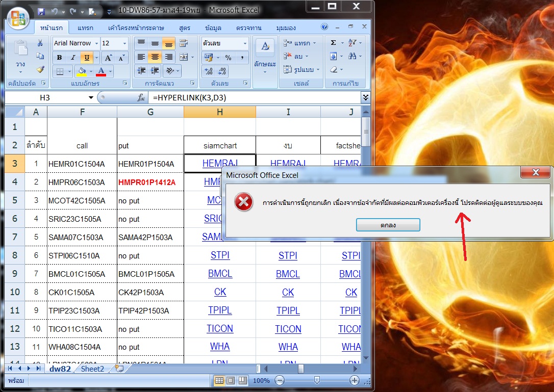This screenshot has height=392, width=554.
Task: Increase font size with Grow Font
Action: (x=109, y=58)
